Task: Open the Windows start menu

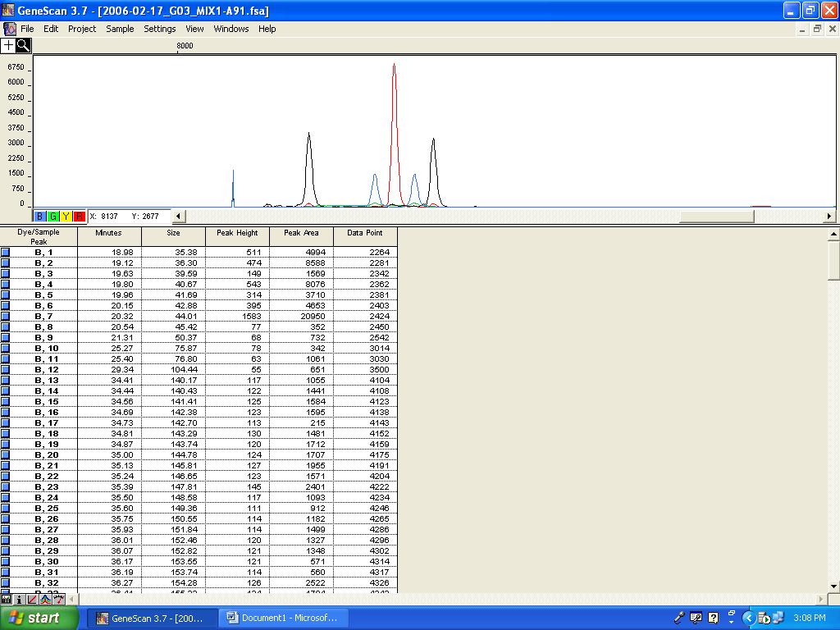Action: (x=39, y=618)
